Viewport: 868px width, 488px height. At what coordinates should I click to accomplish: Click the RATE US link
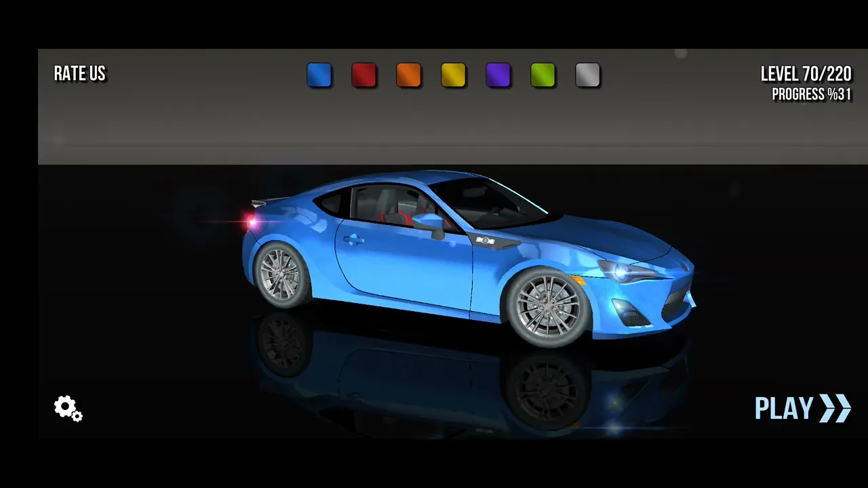[x=80, y=74]
